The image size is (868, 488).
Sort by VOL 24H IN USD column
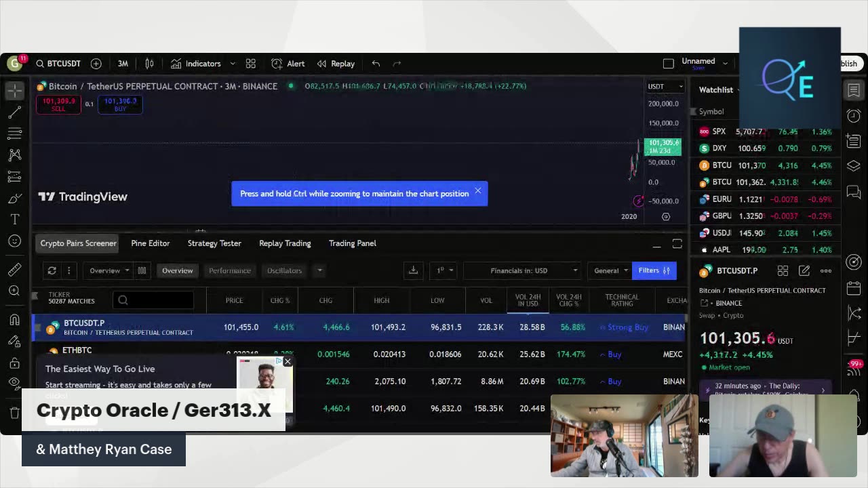[x=528, y=300]
